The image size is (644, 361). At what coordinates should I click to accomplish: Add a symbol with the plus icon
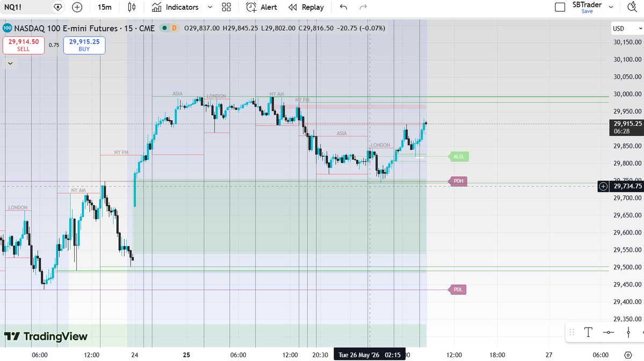pos(77,7)
